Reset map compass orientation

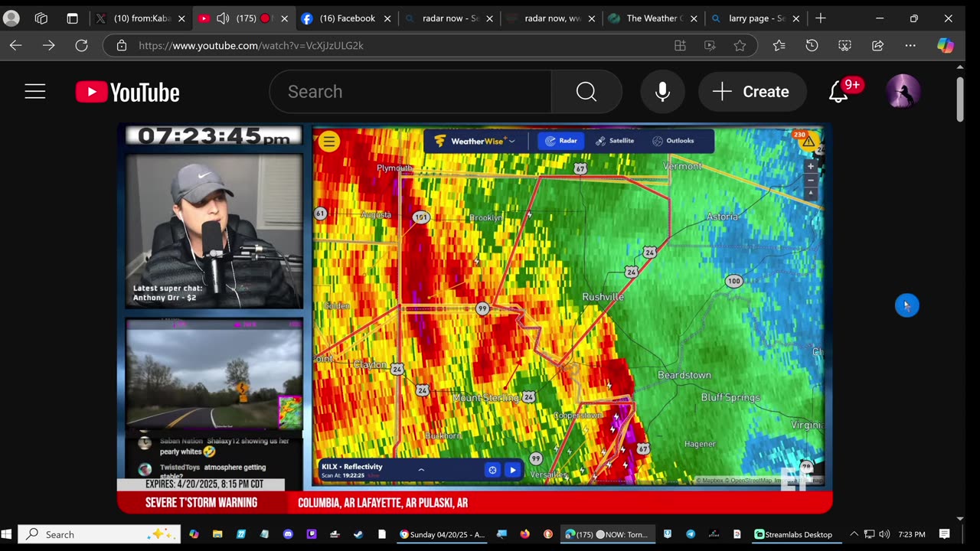(811, 193)
